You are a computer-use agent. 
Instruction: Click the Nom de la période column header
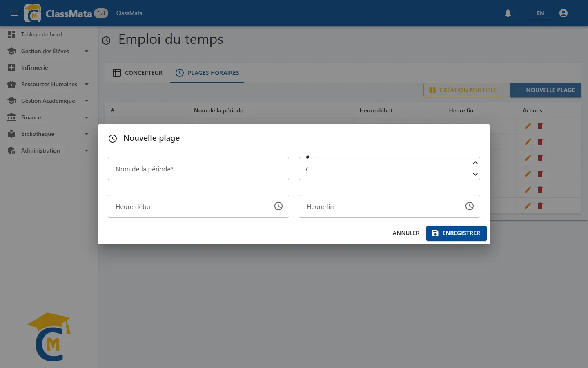[218, 110]
